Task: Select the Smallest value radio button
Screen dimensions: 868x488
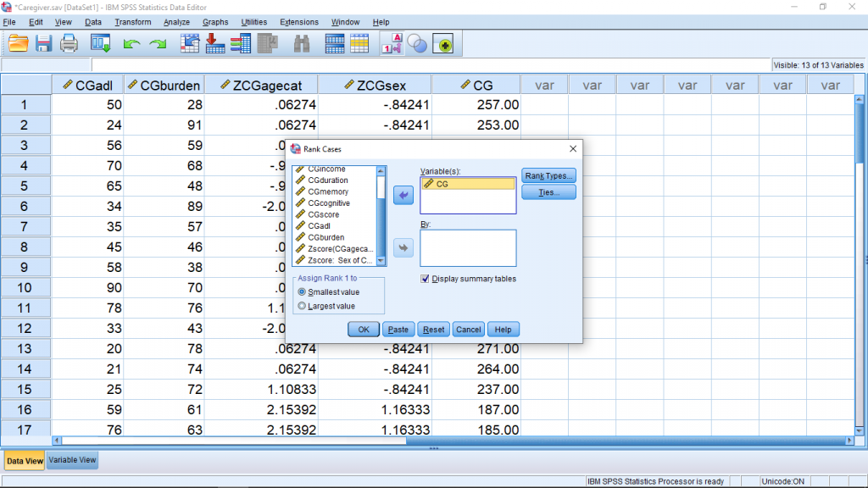Action: tap(303, 292)
